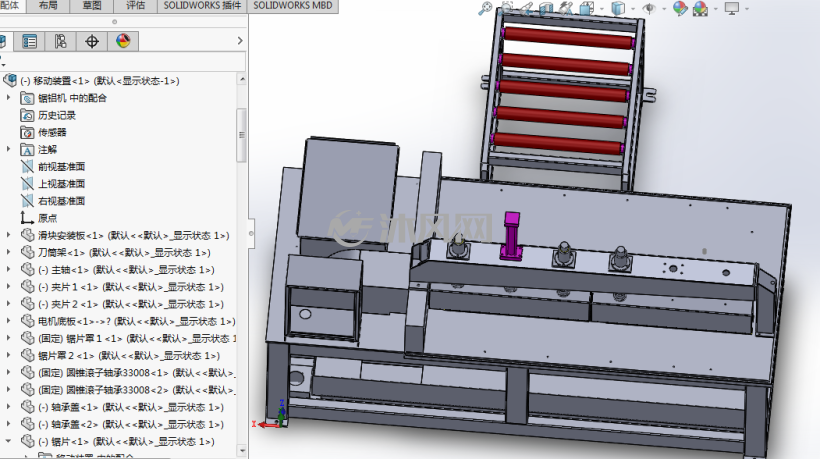Screen dimensions: 820x459
Task: Open the SOLIDWORKS MBD tab
Action: coord(293,6)
